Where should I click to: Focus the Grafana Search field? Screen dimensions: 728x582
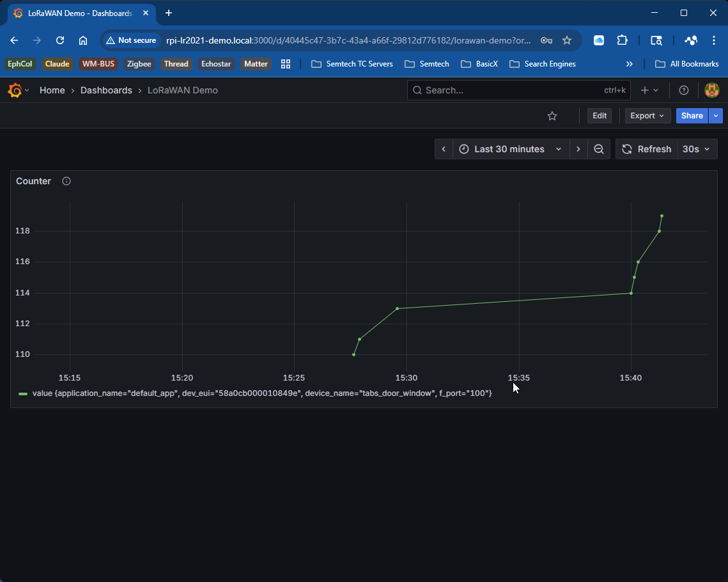pyautogui.click(x=518, y=90)
